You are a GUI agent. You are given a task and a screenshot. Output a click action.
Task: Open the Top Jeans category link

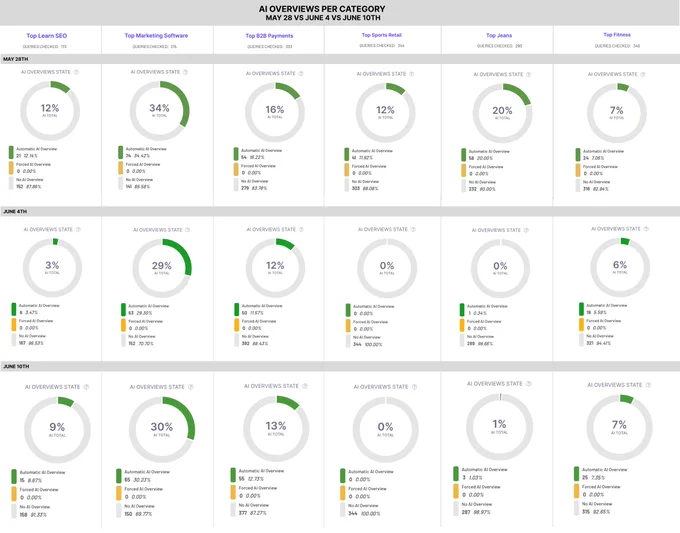tap(499, 36)
